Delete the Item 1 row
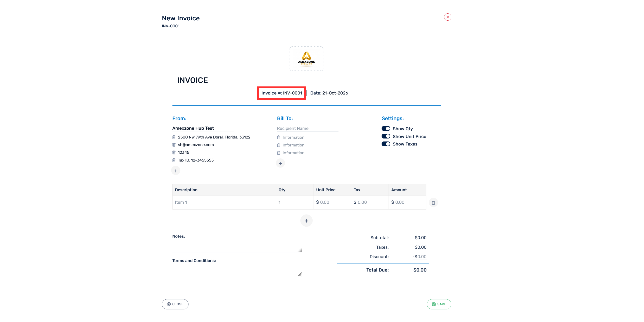This screenshot has height=322, width=644. coord(433,203)
